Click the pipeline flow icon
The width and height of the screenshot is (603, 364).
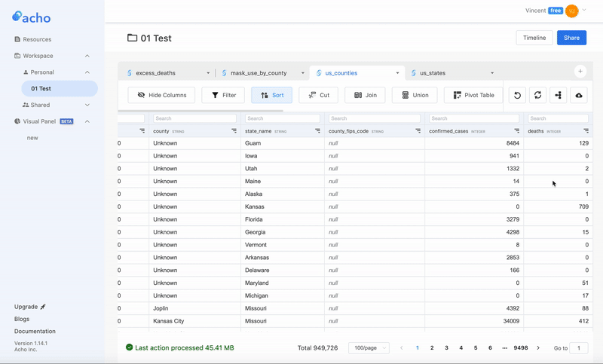tap(558, 95)
